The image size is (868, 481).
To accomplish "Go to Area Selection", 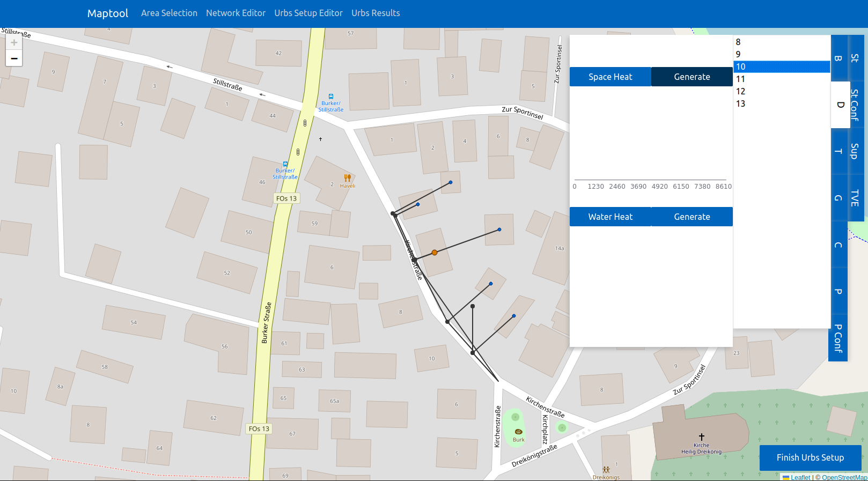I will [x=169, y=13].
